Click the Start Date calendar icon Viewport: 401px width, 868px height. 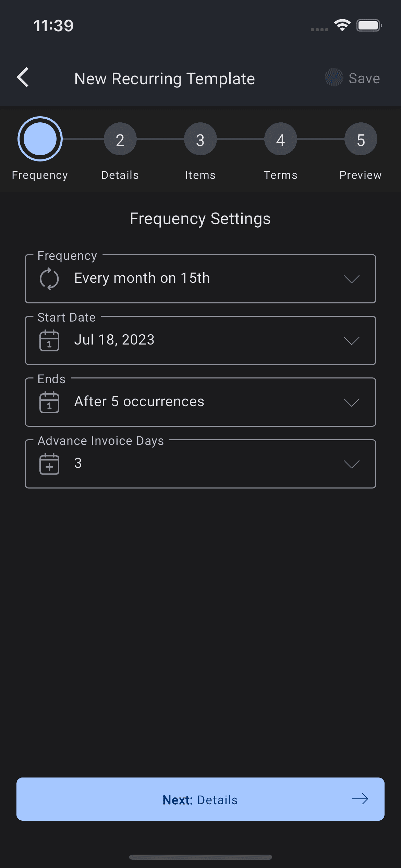[x=49, y=340]
